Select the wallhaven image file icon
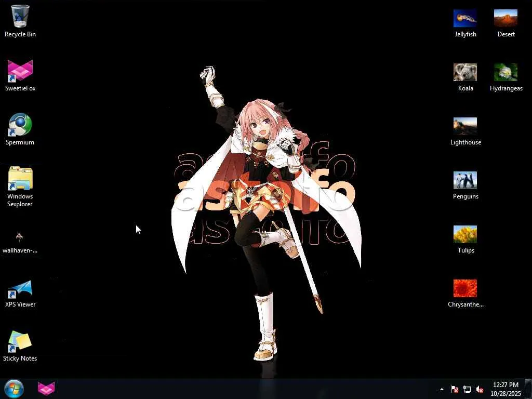The height and width of the screenshot is (399, 532). click(x=20, y=243)
